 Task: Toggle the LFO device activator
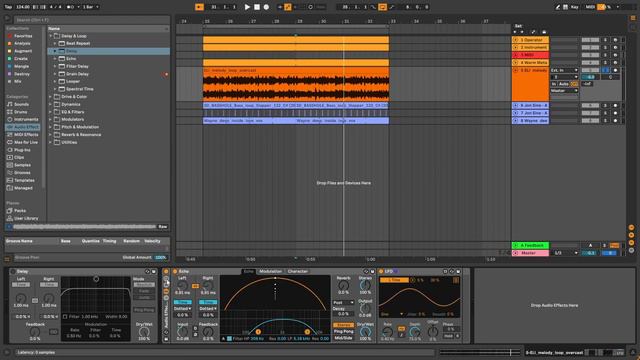point(381,271)
